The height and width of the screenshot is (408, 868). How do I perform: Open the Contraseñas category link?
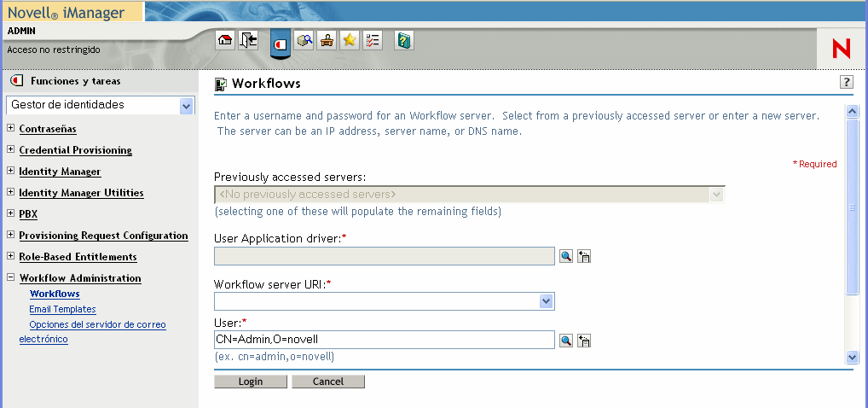pyautogui.click(x=48, y=129)
